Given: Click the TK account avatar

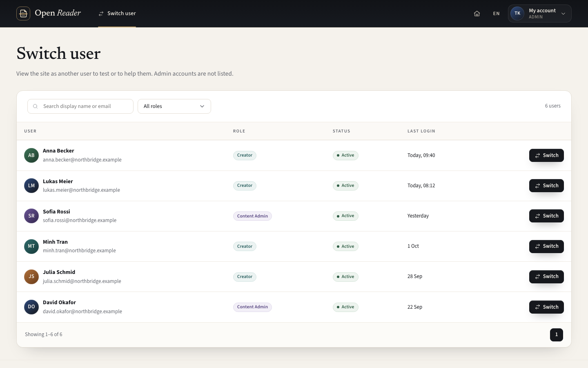Looking at the screenshot, I should [x=517, y=13].
